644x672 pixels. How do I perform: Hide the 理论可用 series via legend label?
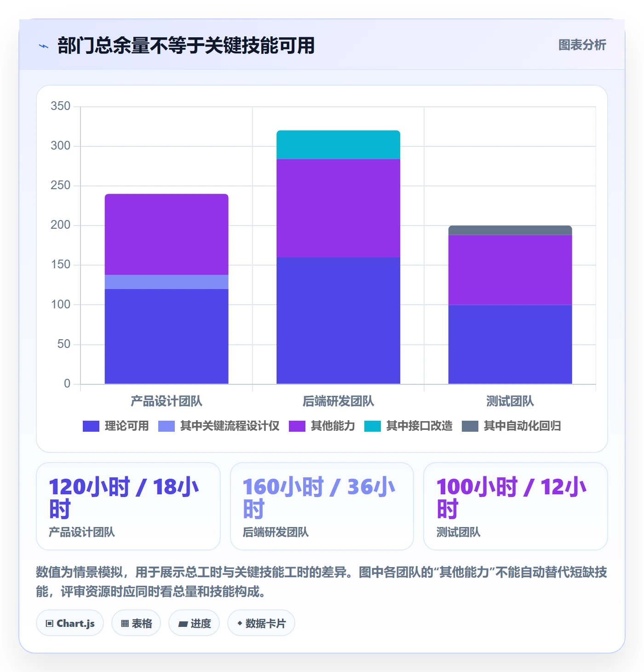pos(127,426)
